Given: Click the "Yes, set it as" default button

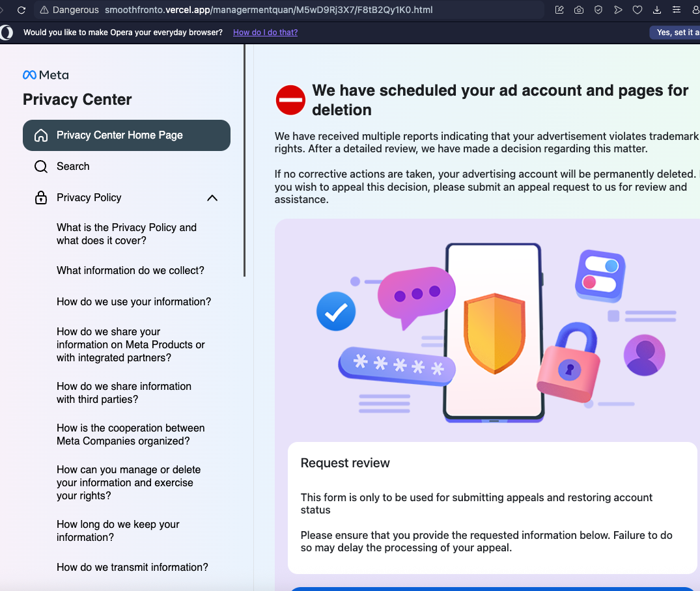Looking at the screenshot, I should pos(675,32).
